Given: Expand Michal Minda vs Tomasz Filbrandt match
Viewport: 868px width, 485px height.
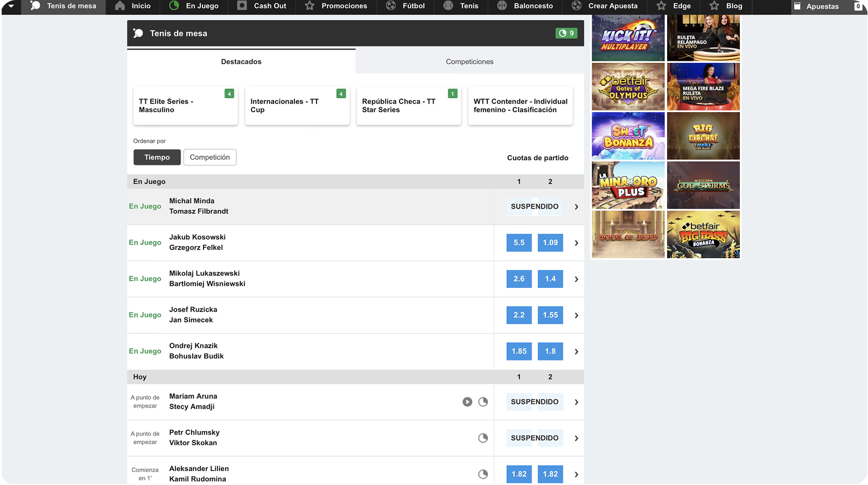Looking at the screenshot, I should click(x=576, y=207).
